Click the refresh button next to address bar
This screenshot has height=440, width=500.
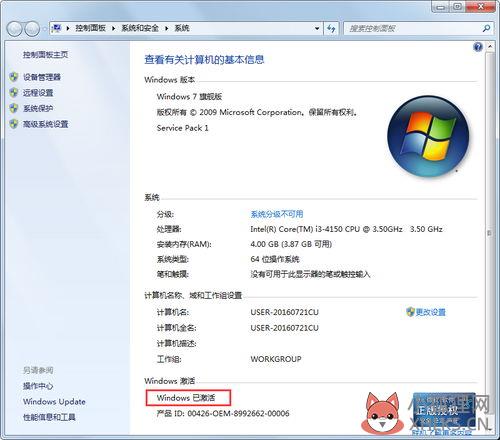tap(331, 29)
